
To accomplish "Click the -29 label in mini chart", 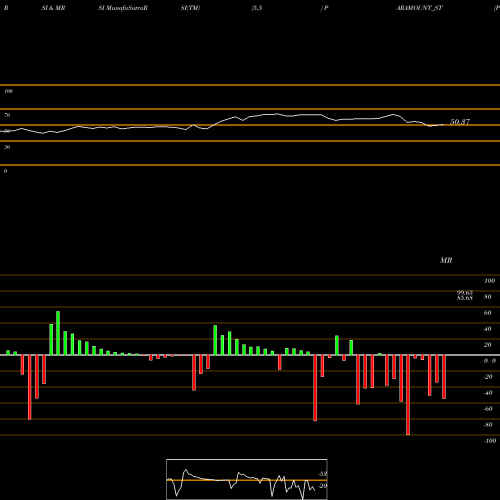I will pyautogui.click(x=322, y=486).
